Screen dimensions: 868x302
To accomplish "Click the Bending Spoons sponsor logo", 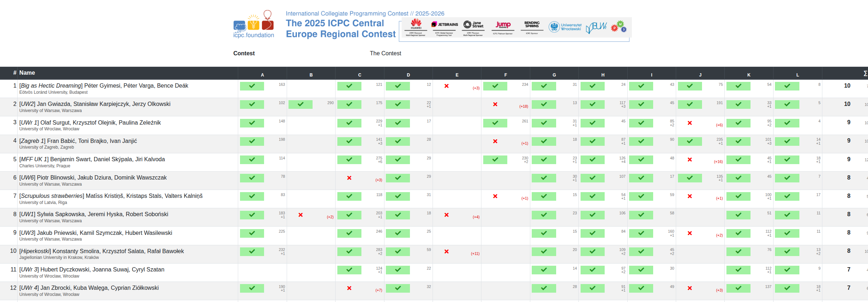I will coord(532,24).
